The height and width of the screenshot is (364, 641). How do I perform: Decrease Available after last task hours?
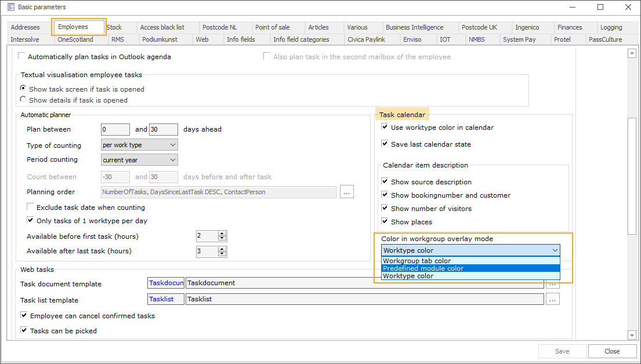click(222, 254)
